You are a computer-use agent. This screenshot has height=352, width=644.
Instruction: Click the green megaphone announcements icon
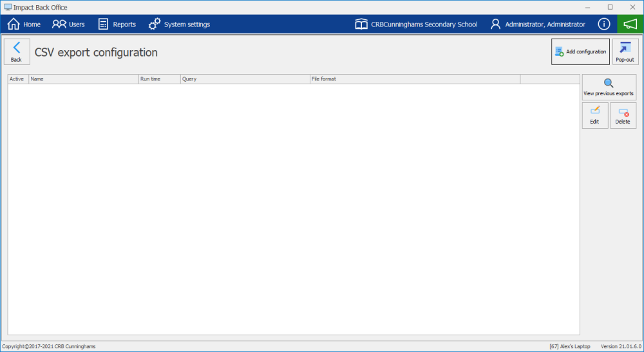[x=630, y=24]
